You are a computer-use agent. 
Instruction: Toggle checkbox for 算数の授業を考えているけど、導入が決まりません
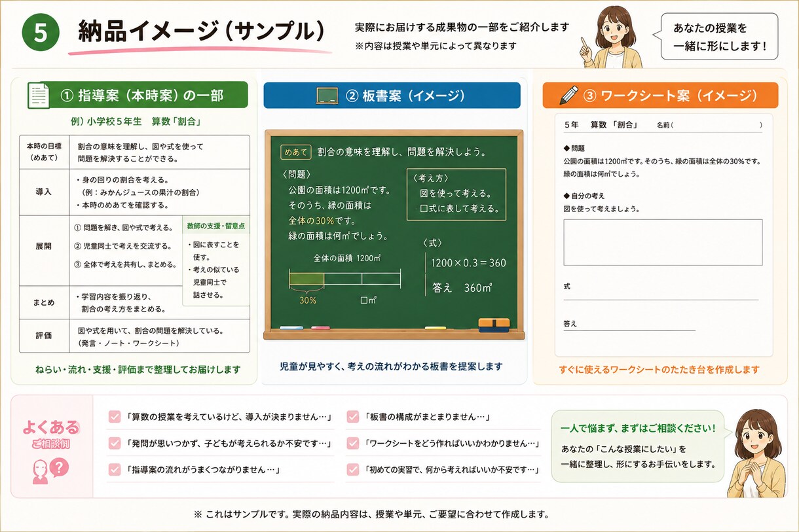click(x=115, y=417)
